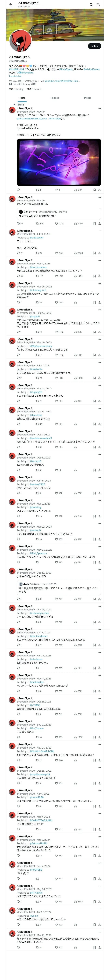The height and width of the screenshot is (980, 110).
Task: View the 582 Followers list
Action: pos(34,89)
